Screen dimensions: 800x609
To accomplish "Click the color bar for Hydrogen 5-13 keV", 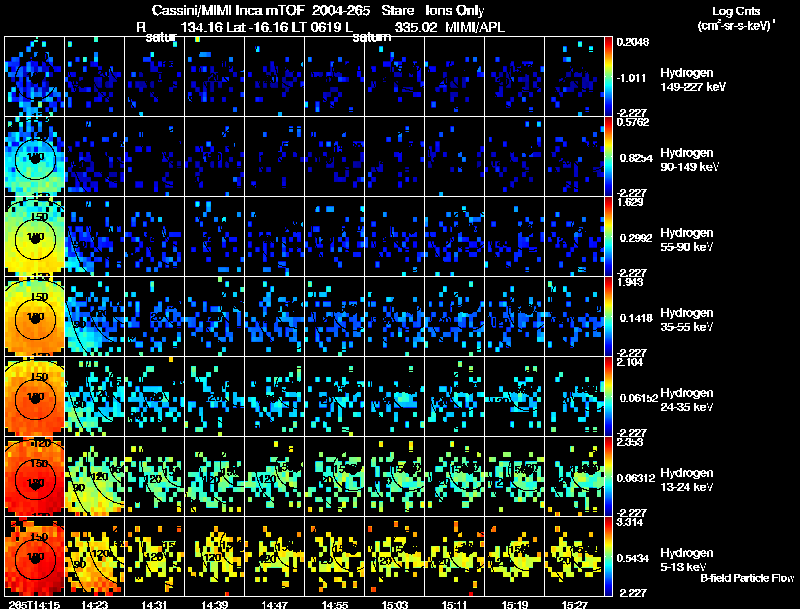I will (608, 557).
